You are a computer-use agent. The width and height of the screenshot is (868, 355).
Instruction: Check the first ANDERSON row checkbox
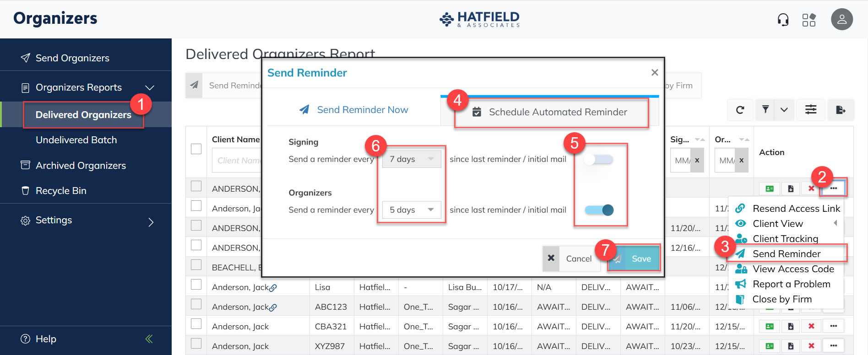coord(196,186)
